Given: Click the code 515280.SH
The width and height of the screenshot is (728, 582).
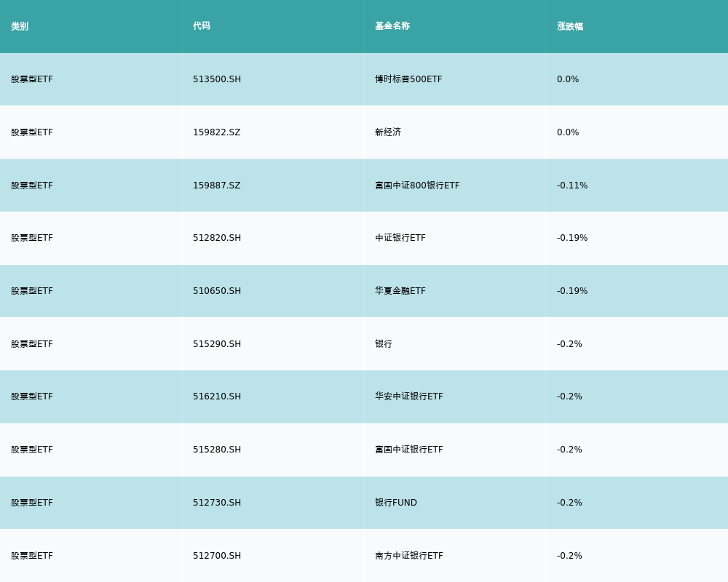Looking at the screenshot, I should tap(217, 450).
